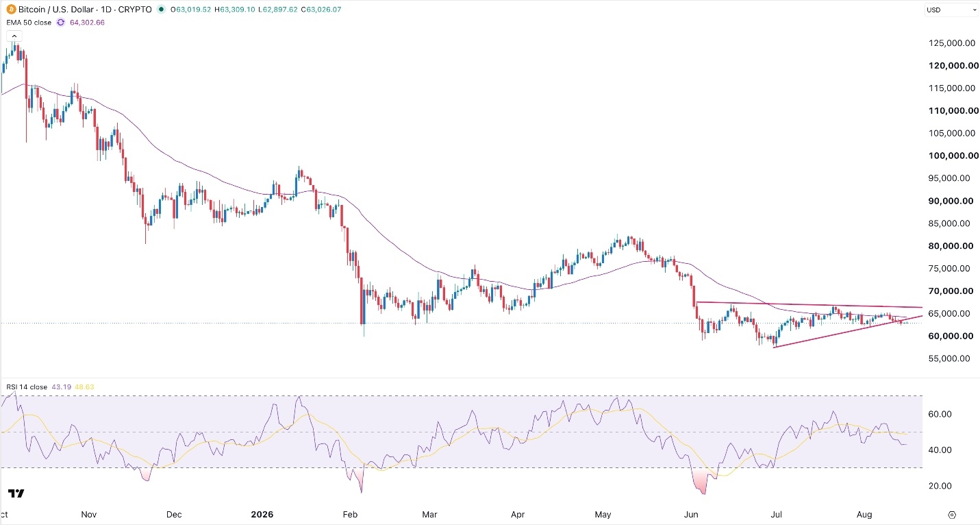Click the close price C63,026.07
The height and width of the screenshot is (525, 980).
(320, 10)
